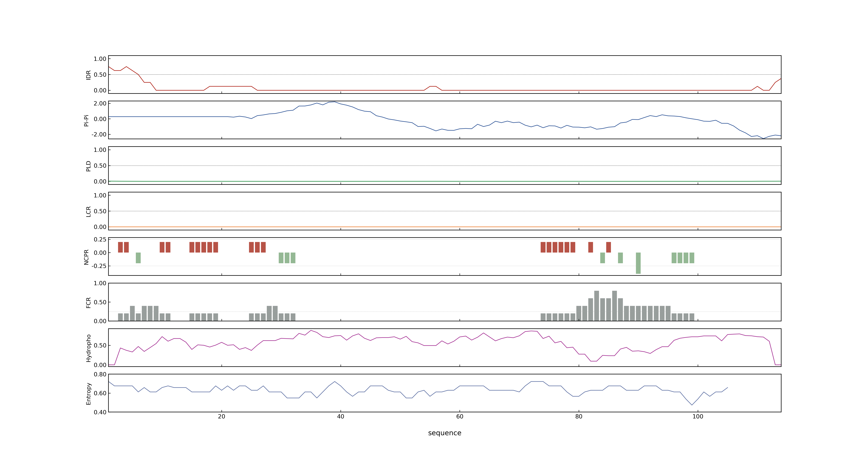Click the LCR axis label
The height and width of the screenshot is (463, 868).
[x=88, y=212]
